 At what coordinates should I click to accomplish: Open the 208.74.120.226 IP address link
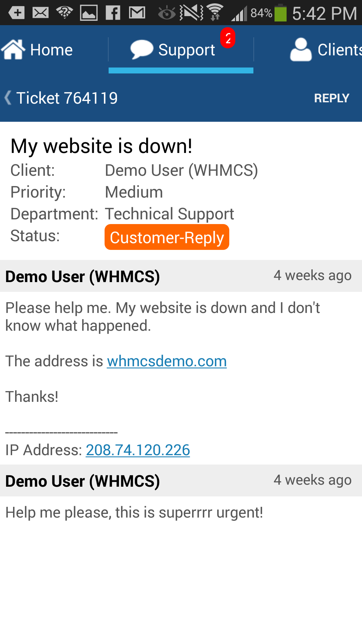click(138, 450)
